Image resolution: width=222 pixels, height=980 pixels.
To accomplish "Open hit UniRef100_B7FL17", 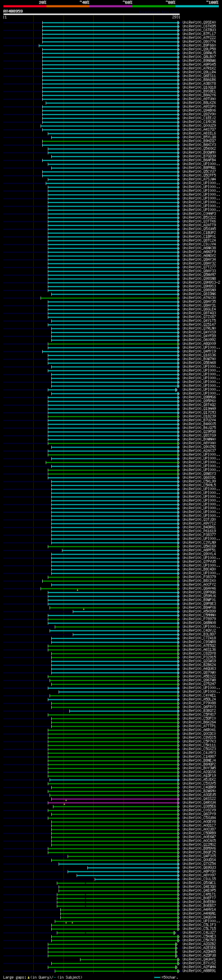I will click(x=199, y=34).
